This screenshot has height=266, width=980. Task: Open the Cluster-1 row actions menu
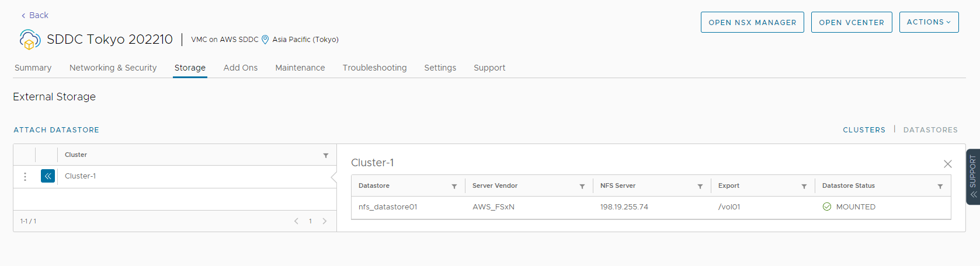coord(25,176)
